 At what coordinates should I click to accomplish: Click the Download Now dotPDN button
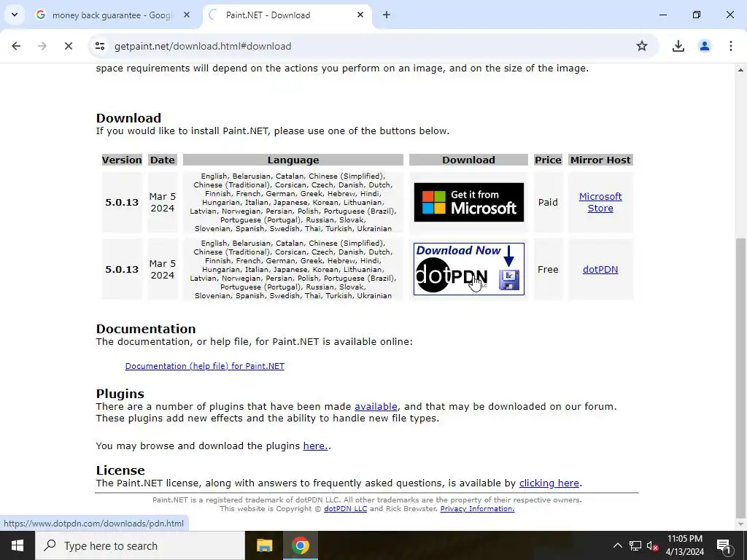point(469,269)
